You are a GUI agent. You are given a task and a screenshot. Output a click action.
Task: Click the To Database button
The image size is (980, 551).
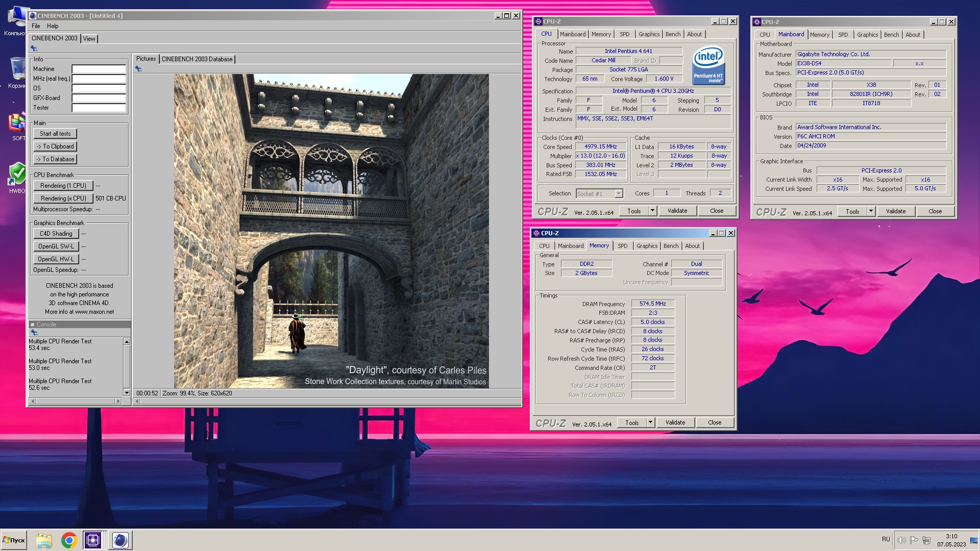pos(55,159)
